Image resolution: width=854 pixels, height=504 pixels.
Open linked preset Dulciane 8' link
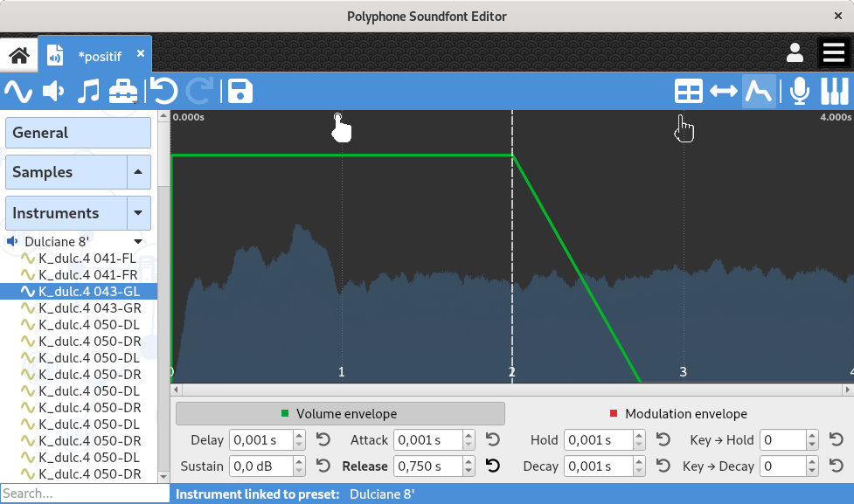click(382, 494)
